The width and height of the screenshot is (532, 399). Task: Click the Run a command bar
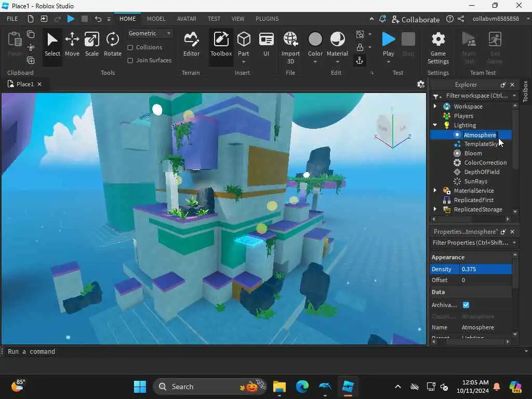[263, 352]
